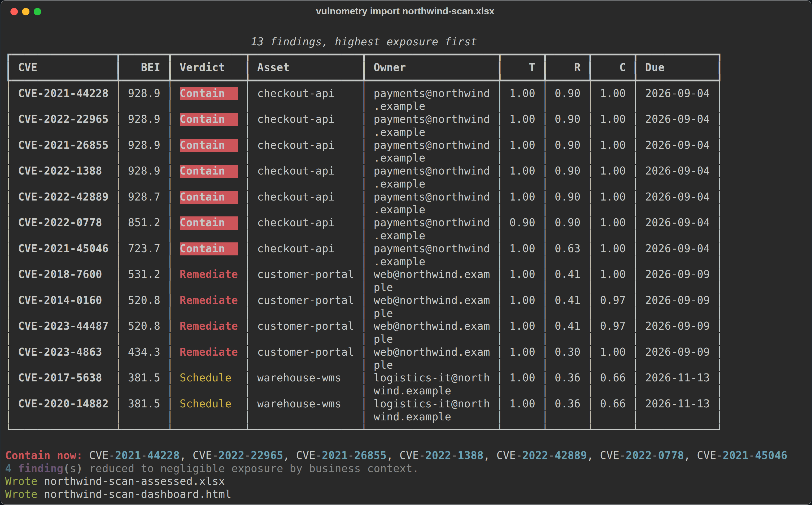Select the CVE-2023-4863 row cell
This screenshot has height=505, width=812.
60,352
